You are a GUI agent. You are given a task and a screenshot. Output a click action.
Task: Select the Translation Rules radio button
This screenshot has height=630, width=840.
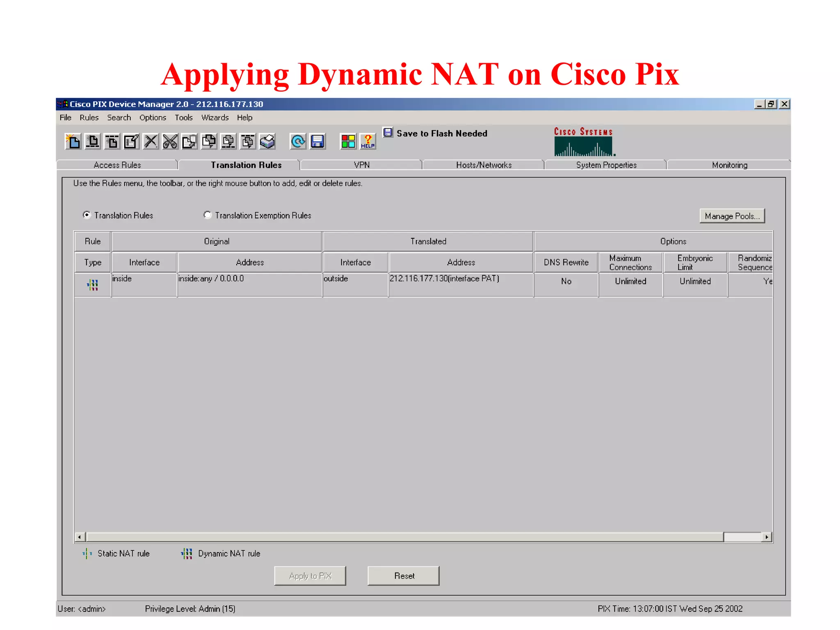pyautogui.click(x=87, y=215)
